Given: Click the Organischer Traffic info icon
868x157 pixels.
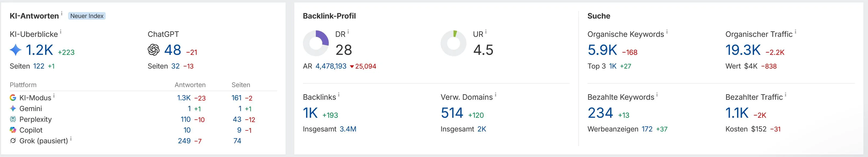Looking at the screenshot, I should (x=796, y=32).
